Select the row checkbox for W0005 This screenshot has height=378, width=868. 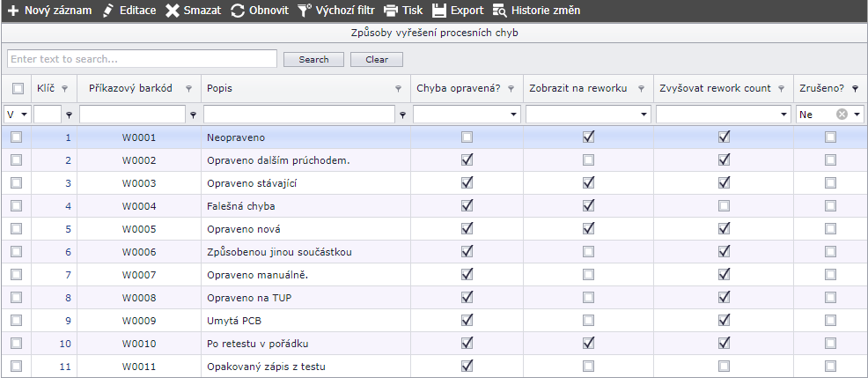[x=17, y=228]
